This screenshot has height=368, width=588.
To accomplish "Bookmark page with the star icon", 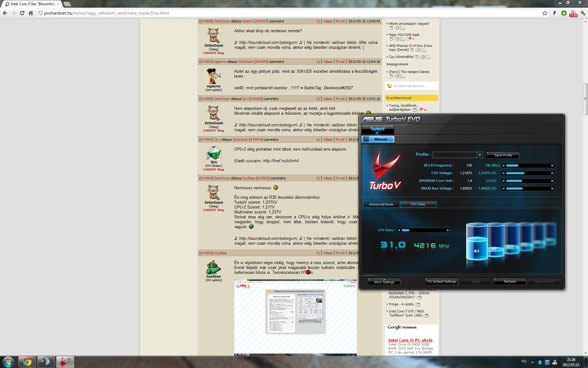I will tap(545, 13).
